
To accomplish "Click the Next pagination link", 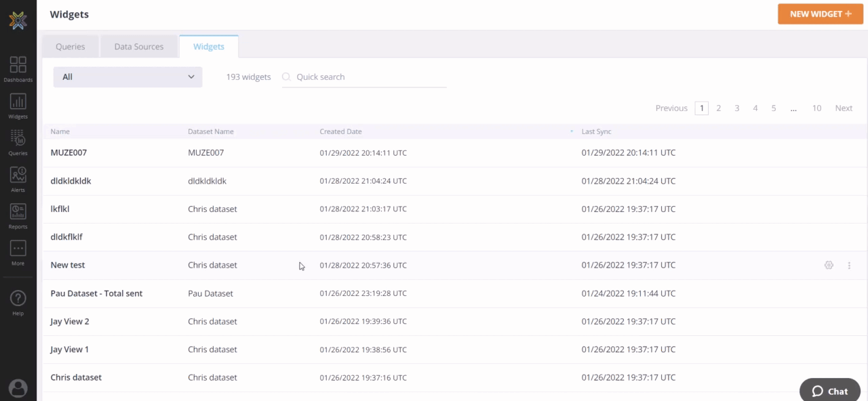I will pyautogui.click(x=844, y=108).
